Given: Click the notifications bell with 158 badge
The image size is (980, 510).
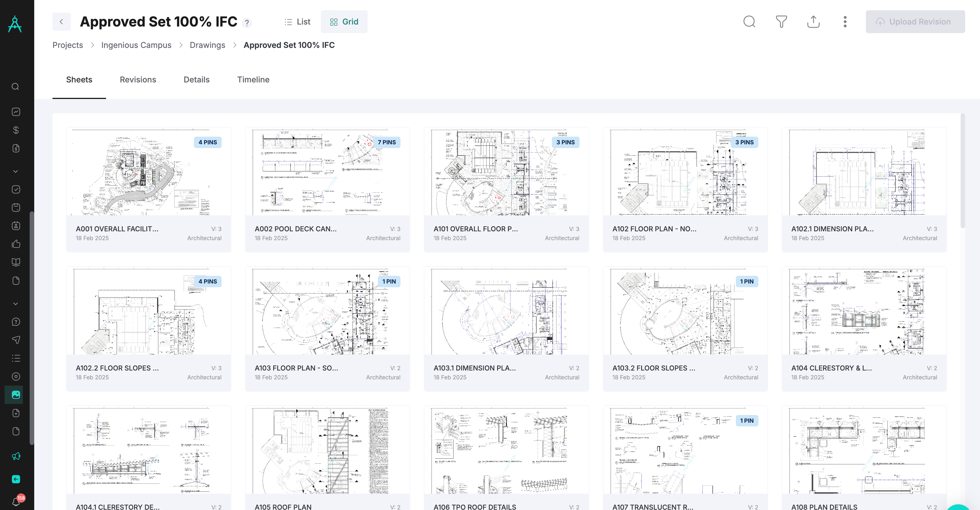Looking at the screenshot, I should [16, 502].
